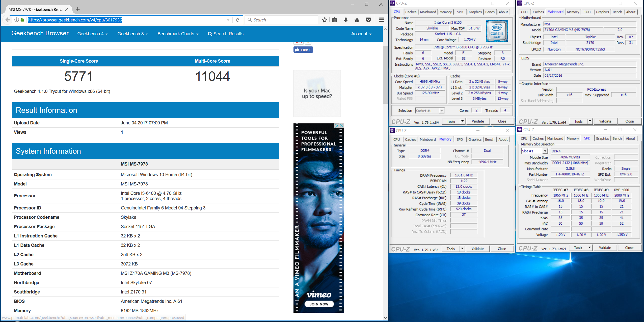
Task: Open the Benchmark Charts dropdown
Action: [178, 34]
